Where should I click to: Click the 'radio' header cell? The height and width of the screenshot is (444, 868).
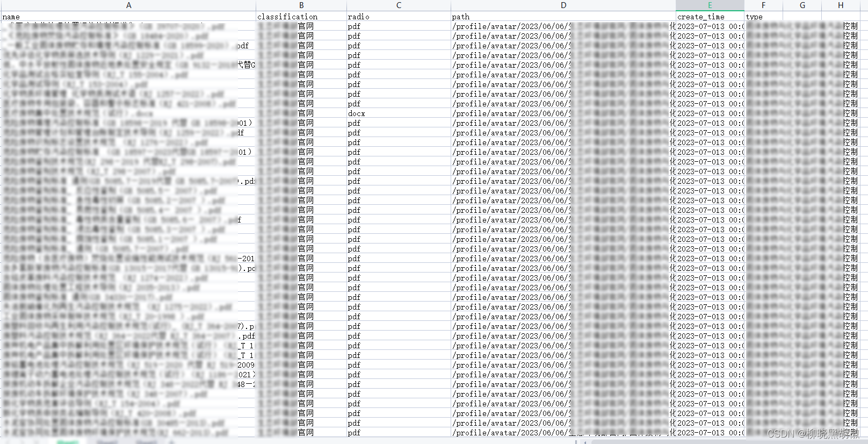[399, 17]
